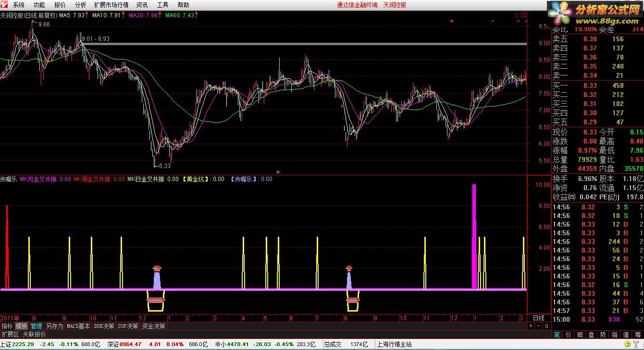Select the 势 tab in the quote panel
This screenshot has width=644, height=350.
(x=603, y=335)
